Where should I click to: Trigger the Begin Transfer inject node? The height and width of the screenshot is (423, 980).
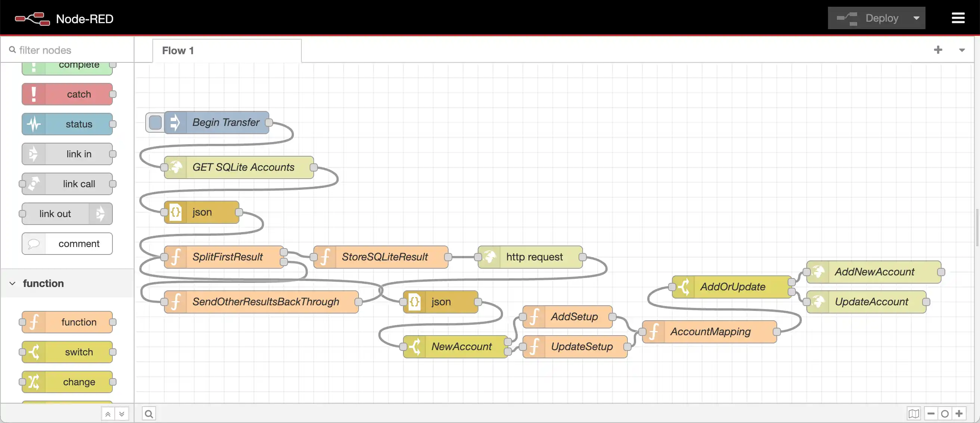(155, 122)
